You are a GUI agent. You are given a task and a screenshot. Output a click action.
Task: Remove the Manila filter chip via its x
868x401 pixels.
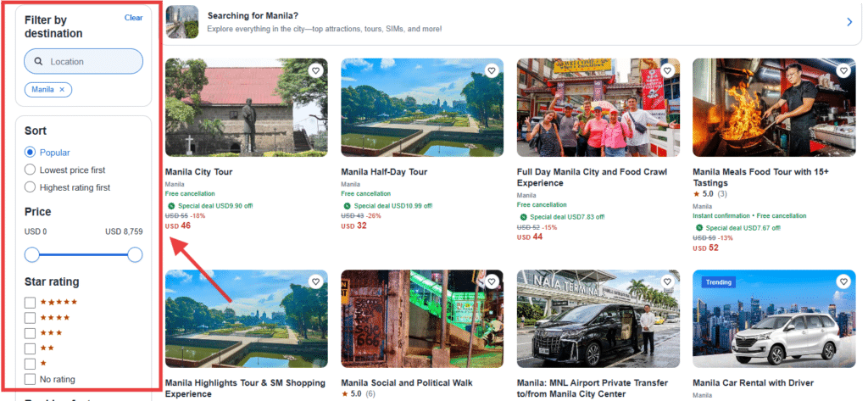coord(62,89)
